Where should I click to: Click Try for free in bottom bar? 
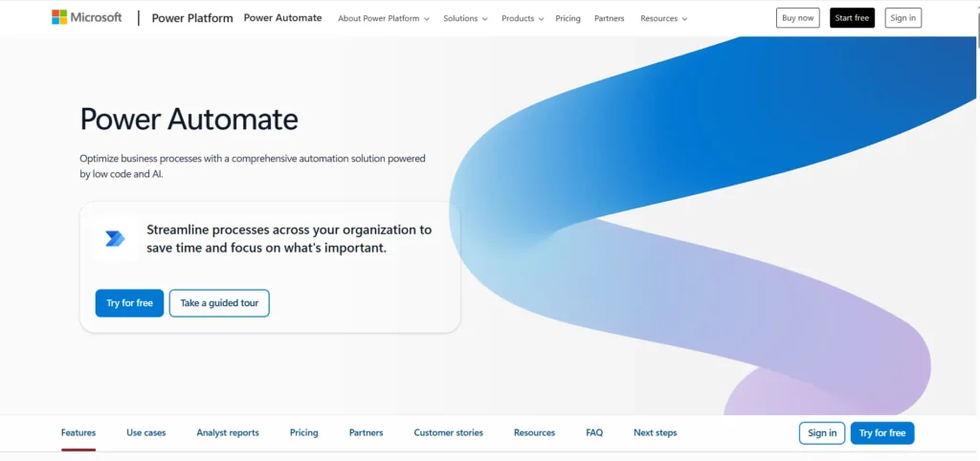coord(881,433)
